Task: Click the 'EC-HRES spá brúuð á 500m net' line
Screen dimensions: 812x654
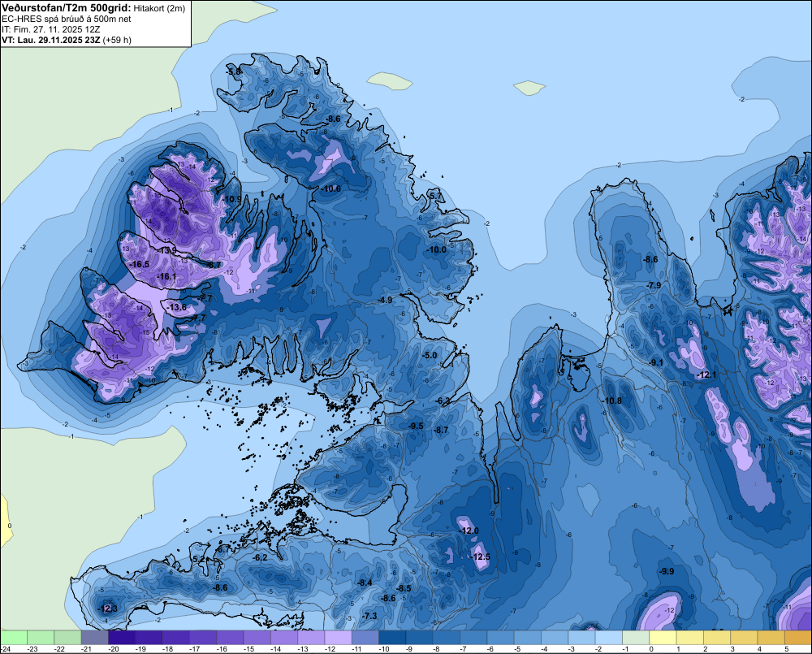Action: 67,19
